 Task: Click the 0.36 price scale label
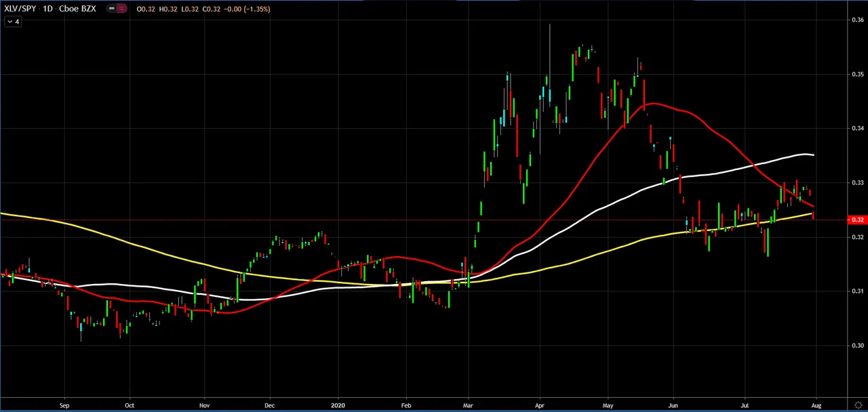tap(857, 20)
